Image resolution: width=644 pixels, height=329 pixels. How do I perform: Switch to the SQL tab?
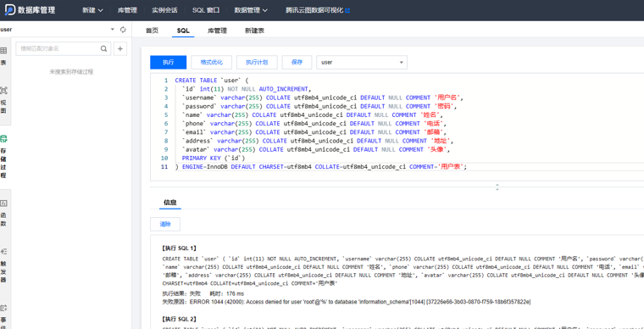183,31
